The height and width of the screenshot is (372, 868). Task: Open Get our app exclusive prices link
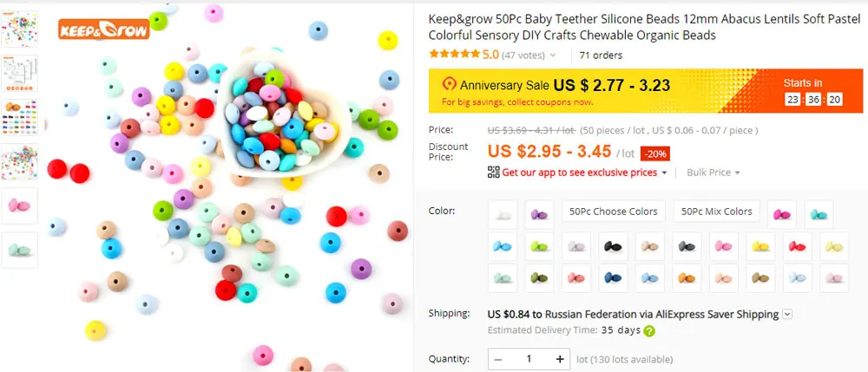point(579,173)
